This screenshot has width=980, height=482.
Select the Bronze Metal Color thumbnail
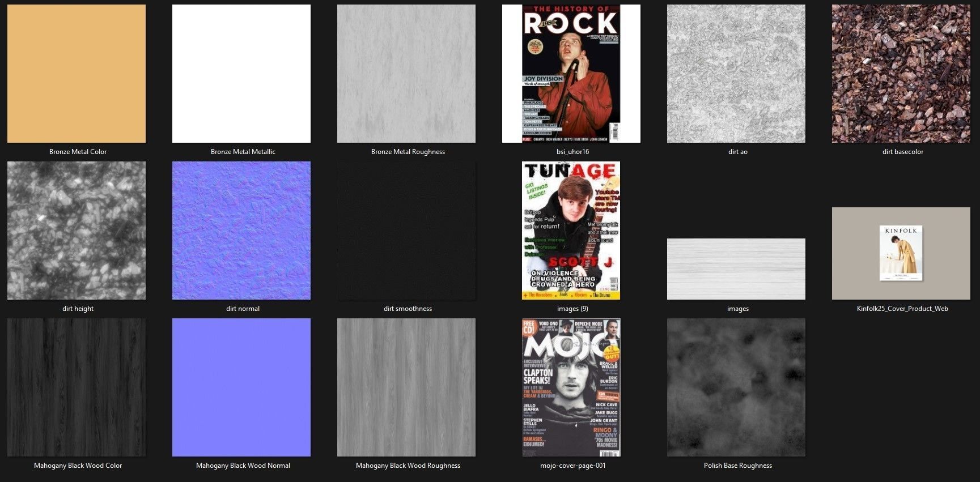click(x=77, y=74)
